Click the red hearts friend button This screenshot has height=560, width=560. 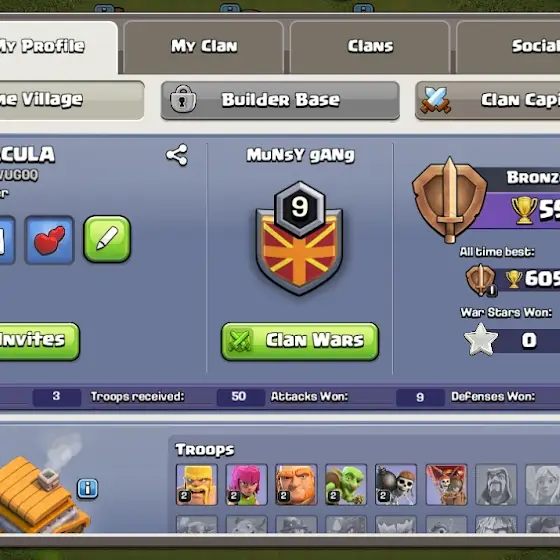50,240
